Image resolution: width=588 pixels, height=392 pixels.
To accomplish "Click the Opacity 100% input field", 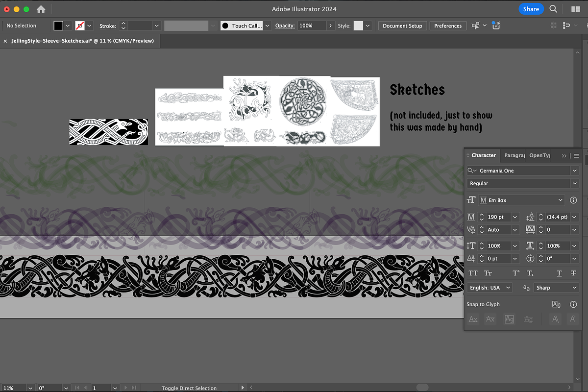I will coord(312,25).
